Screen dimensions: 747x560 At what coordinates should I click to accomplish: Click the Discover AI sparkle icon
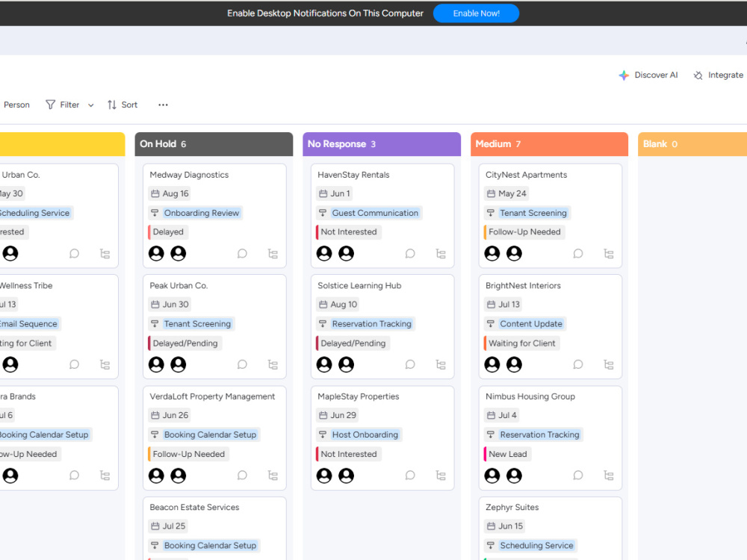624,75
